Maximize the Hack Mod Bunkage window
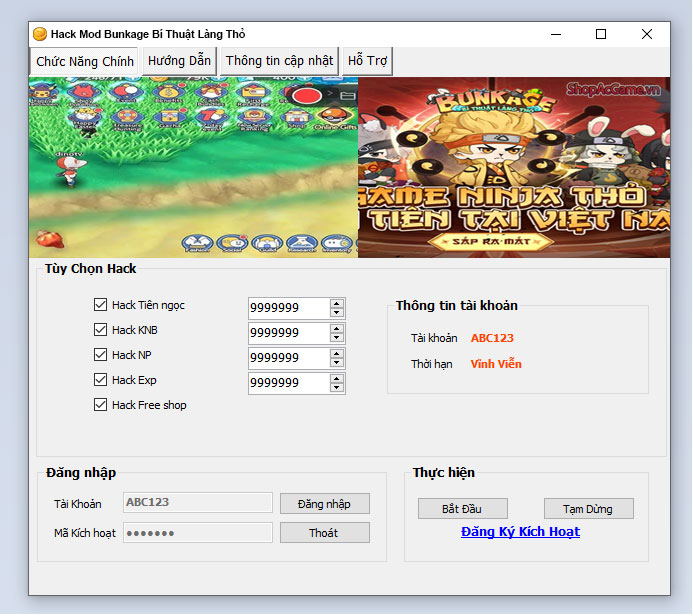 tap(601, 34)
